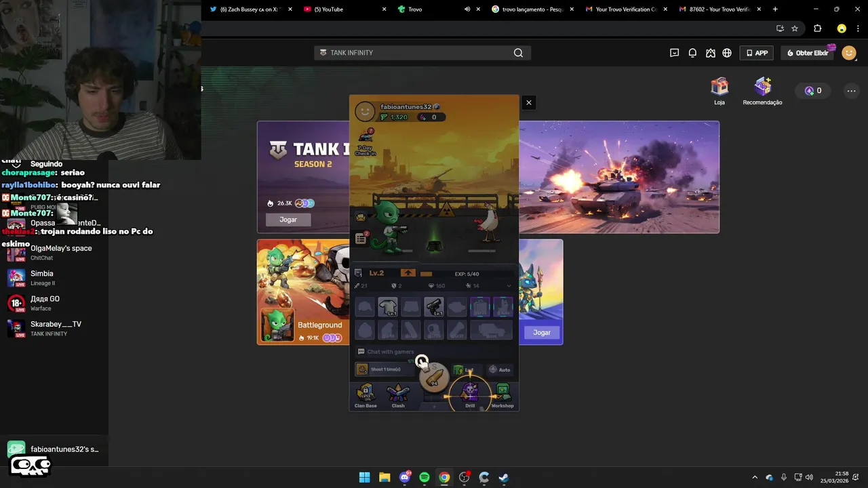Switch to the YouTube tab
The image size is (868, 488).
coord(343,9)
